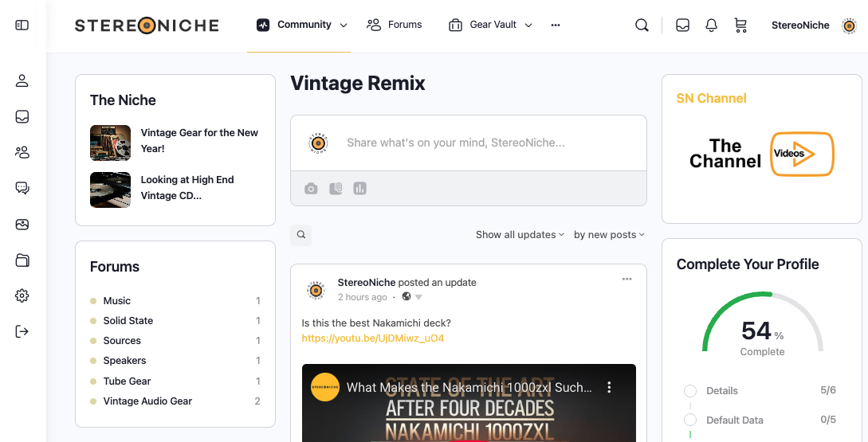Open the chat bubbles icon in sidebar

click(x=22, y=188)
